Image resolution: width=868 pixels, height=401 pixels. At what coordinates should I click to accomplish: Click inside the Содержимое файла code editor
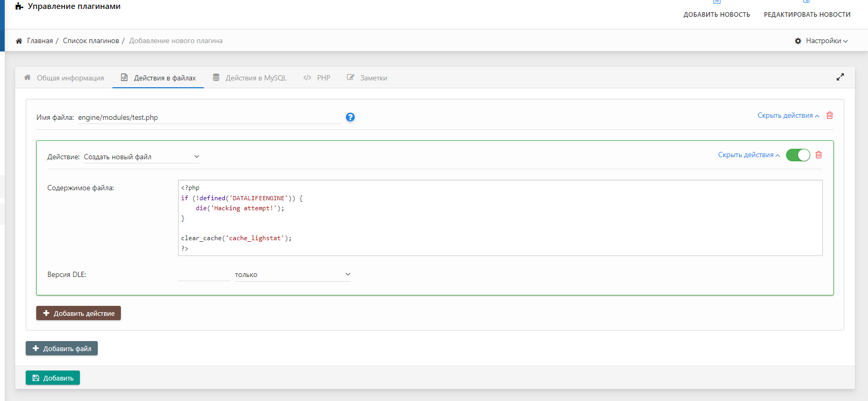pyautogui.click(x=500, y=218)
